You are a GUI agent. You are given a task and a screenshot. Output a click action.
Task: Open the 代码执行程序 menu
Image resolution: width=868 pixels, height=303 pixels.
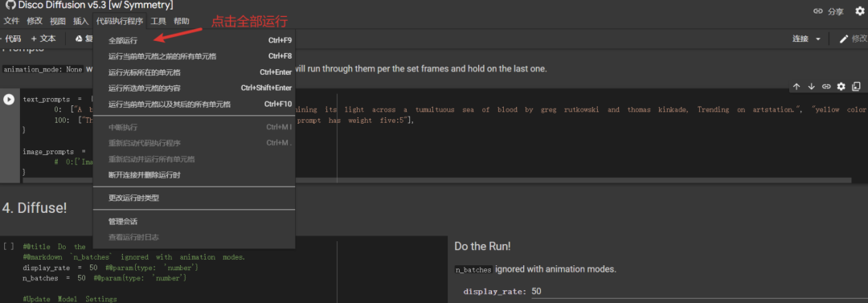[x=120, y=22]
